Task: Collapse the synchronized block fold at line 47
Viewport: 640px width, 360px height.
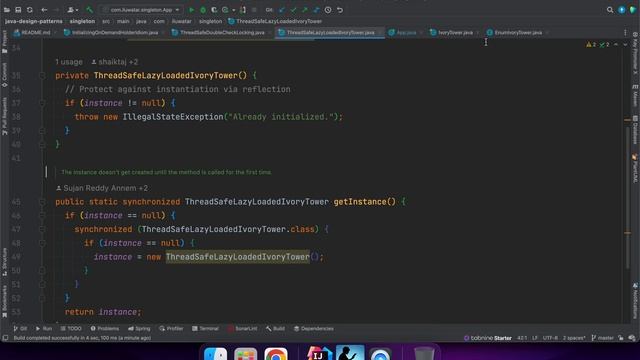Action: point(42,229)
